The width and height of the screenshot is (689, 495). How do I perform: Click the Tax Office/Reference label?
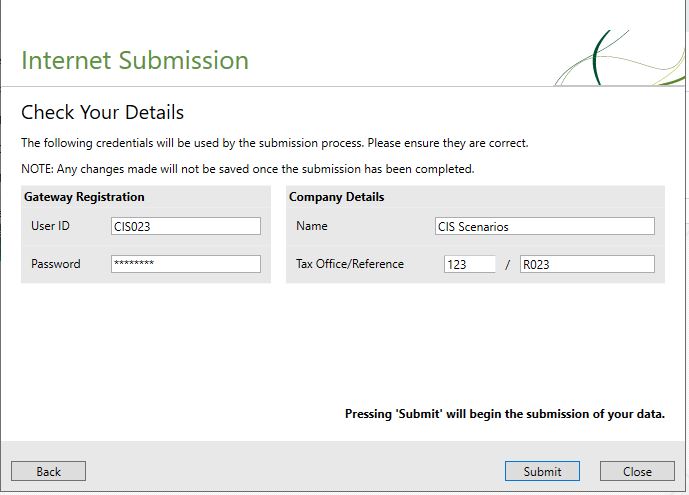point(350,264)
